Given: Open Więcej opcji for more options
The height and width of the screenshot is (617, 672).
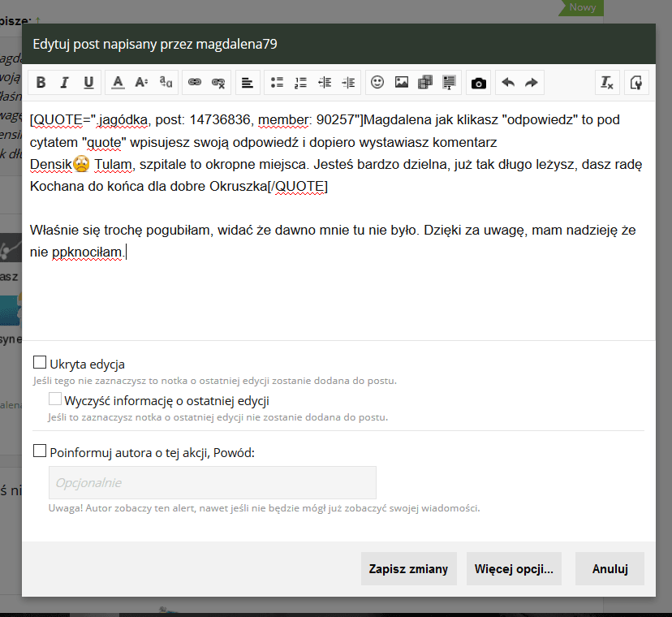Looking at the screenshot, I should (513, 568).
